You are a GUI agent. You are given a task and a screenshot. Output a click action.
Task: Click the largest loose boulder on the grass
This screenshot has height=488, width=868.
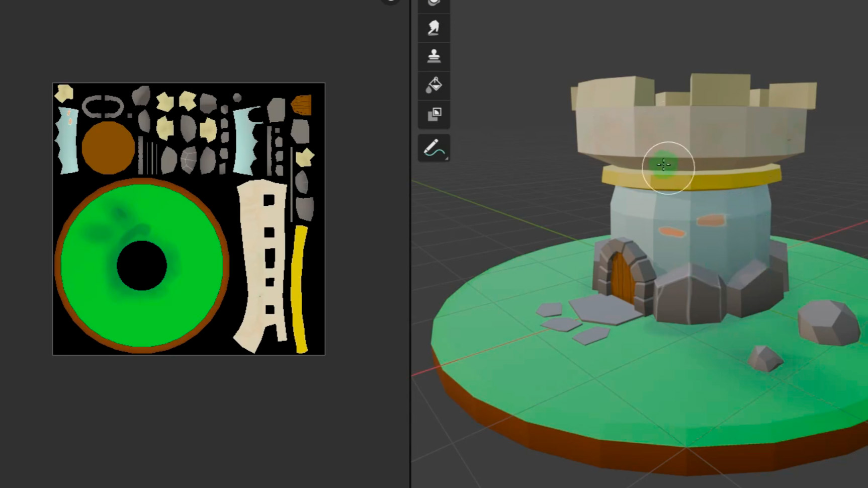[x=828, y=322]
